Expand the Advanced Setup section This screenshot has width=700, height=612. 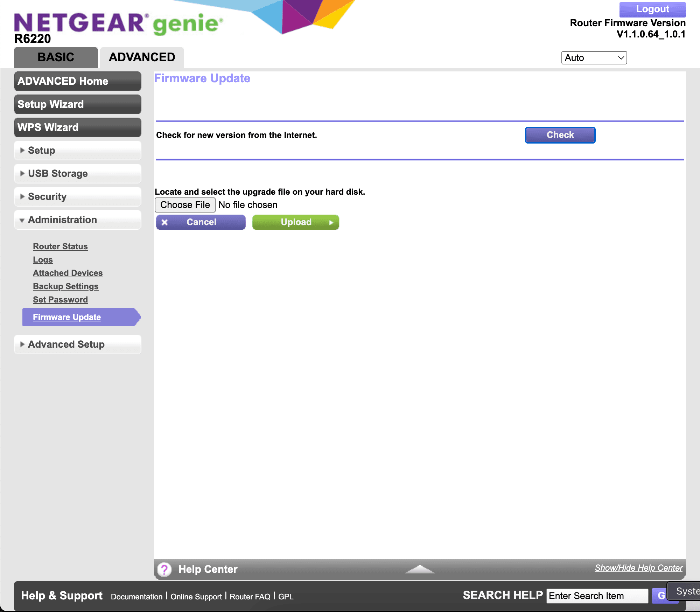(x=78, y=345)
